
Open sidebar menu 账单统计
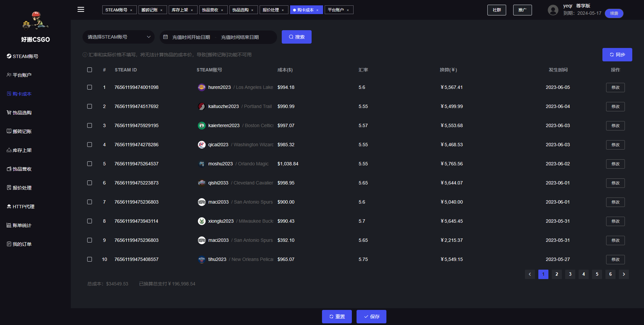(x=19, y=225)
